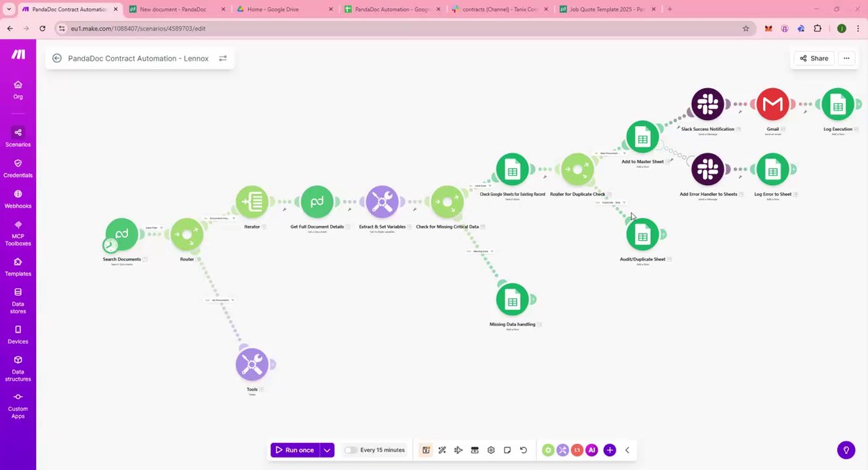868x470 pixels.
Task: Select the Add Error Handler to Sheets Slack module
Action: click(707, 170)
